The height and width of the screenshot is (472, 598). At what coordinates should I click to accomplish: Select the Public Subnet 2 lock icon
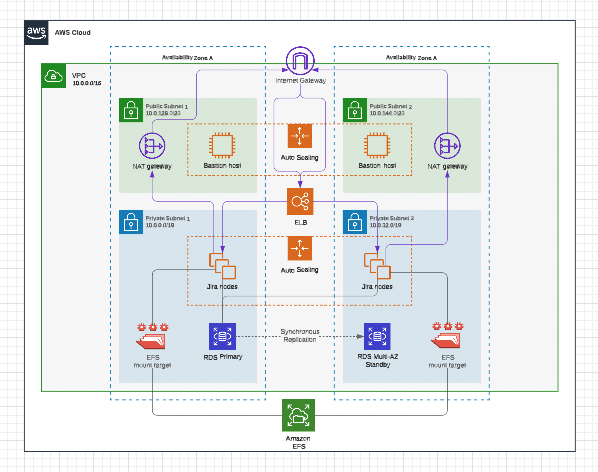click(355, 110)
